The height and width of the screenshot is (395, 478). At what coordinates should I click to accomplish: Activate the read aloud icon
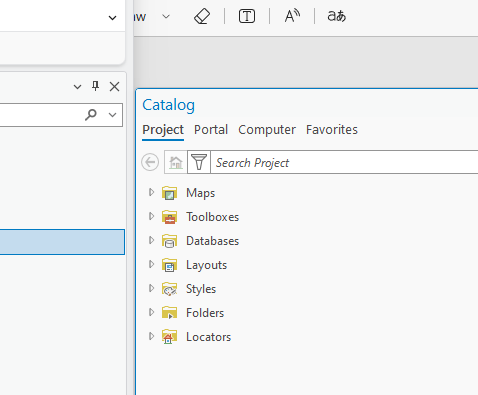[x=292, y=16]
